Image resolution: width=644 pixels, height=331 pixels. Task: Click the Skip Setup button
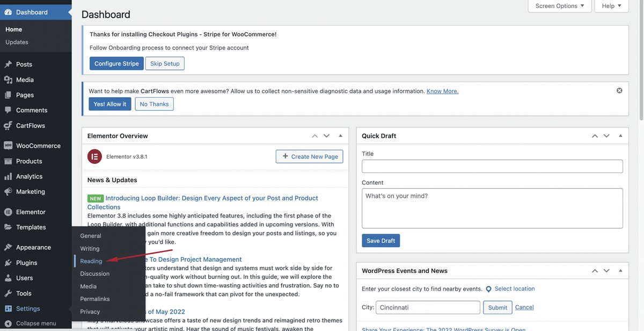165,63
